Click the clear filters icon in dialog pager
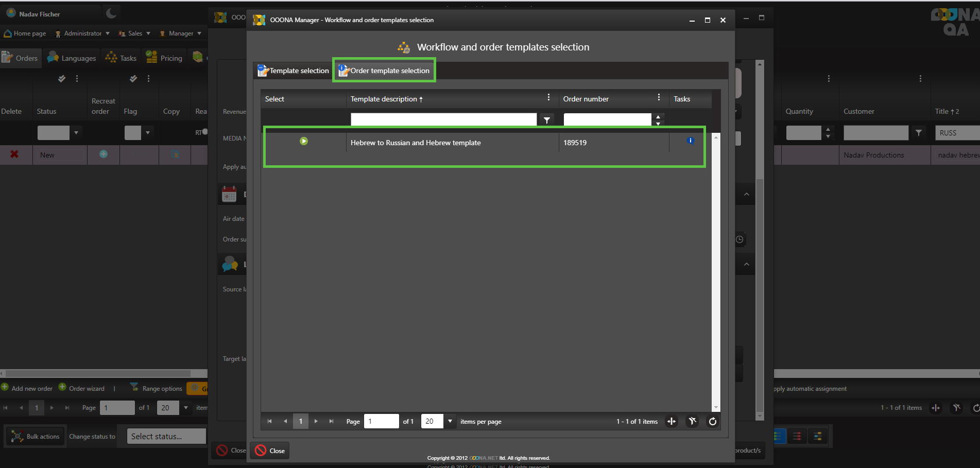 [x=692, y=422]
